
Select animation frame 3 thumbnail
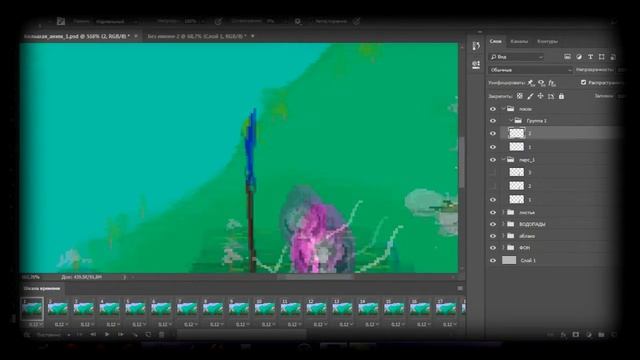click(84, 308)
